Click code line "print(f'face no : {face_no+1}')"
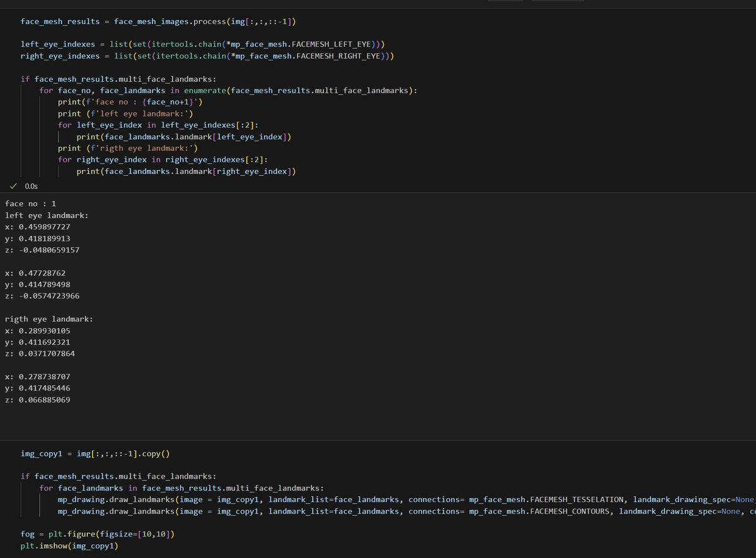This screenshot has height=558, width=756. pos(130,102)
